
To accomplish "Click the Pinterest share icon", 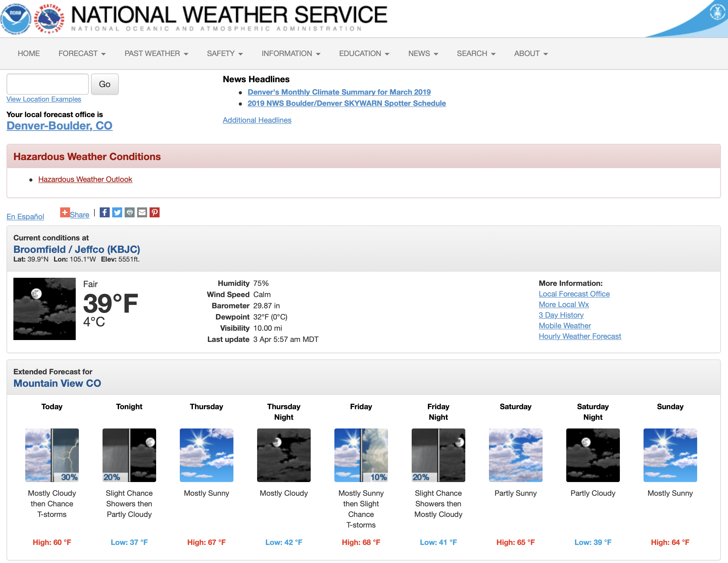I will click(x=154, y=213).
